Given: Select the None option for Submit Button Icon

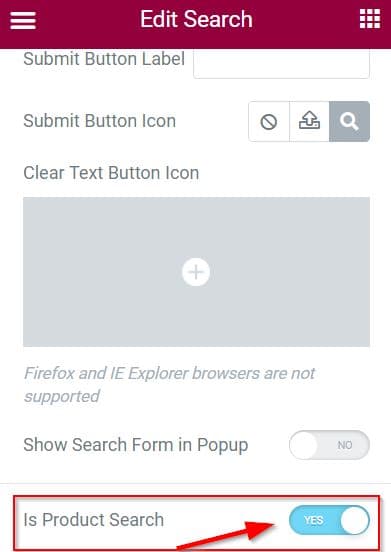Looking at the screenshot, I should [269, 122].
